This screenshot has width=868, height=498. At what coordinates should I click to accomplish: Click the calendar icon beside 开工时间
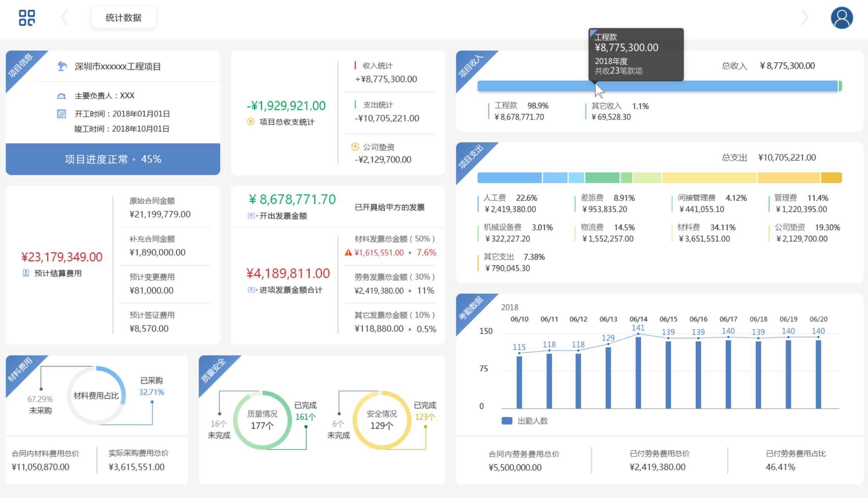click(62, 114)
